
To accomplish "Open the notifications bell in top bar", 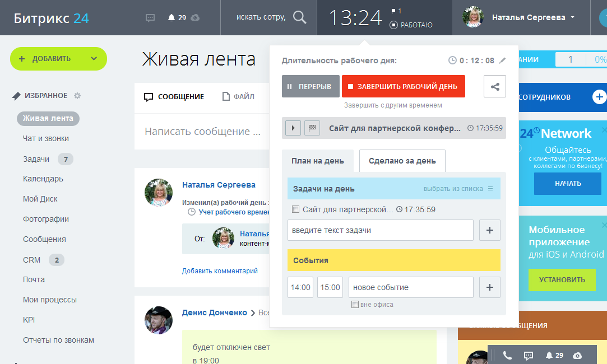I will (172, 17).
